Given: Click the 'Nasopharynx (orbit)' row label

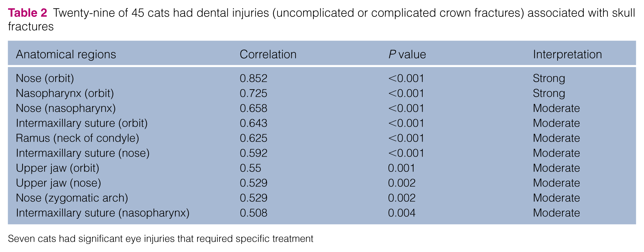Looking at the screenshot, I should pos(65,93).
